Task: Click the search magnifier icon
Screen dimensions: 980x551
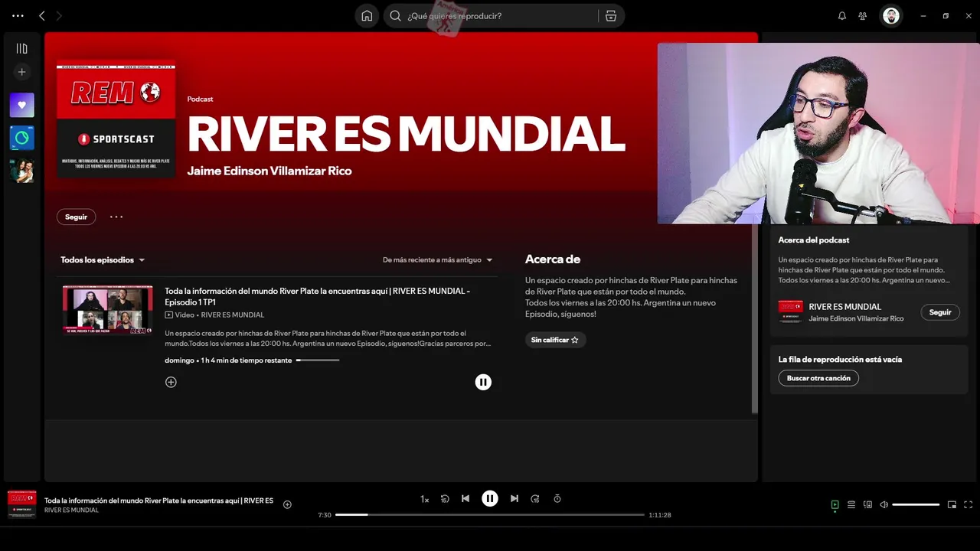Action: (396, 15)
